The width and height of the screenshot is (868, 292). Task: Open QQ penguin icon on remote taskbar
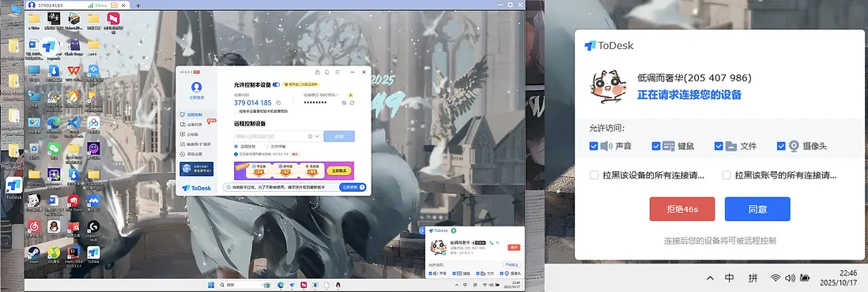tap(338, 285)
